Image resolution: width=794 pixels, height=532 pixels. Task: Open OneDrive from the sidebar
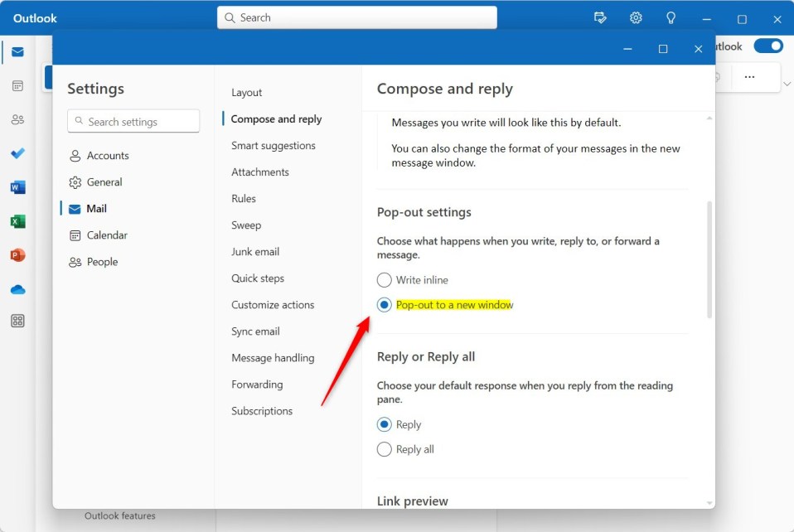click(17, 288)
